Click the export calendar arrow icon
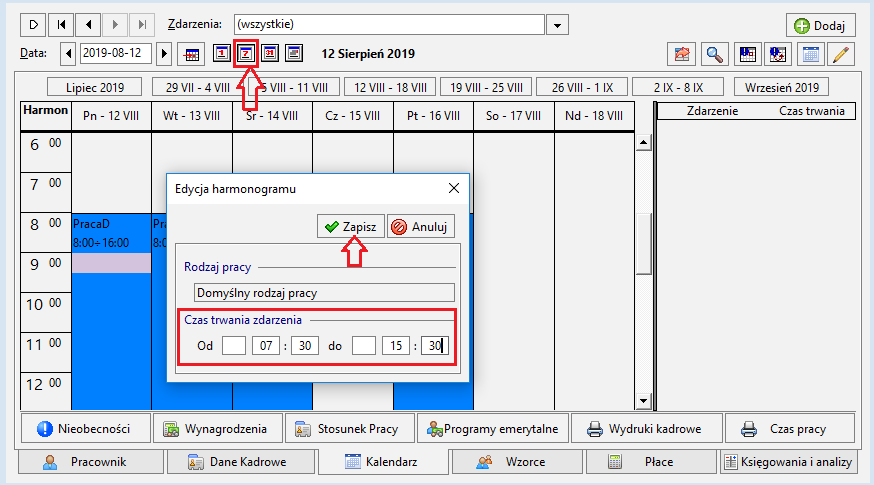The width and height of the screenshot is (874, 485). coord(682,54)
